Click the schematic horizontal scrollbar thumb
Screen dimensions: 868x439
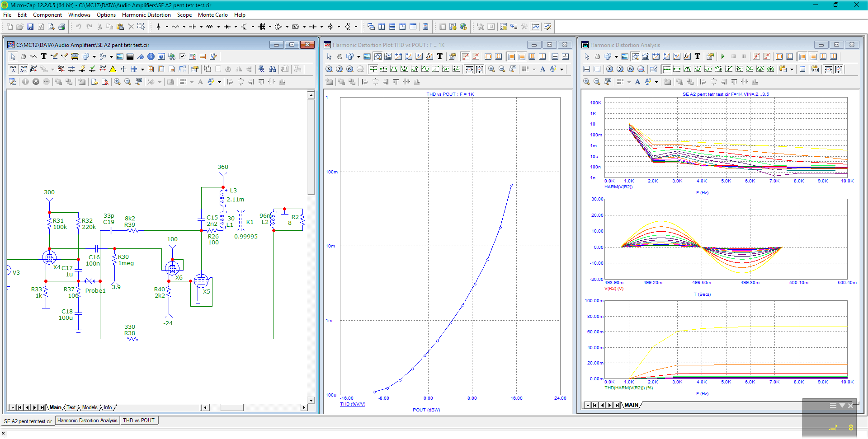(x=231, y=407)
